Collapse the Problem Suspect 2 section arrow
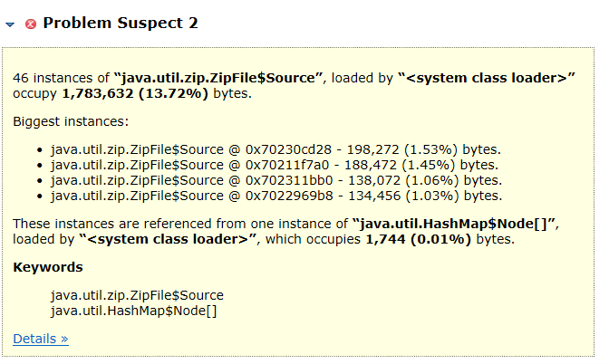Image resolution: width=609 pixels, height=364 pixels. click(x=10, y=24)
